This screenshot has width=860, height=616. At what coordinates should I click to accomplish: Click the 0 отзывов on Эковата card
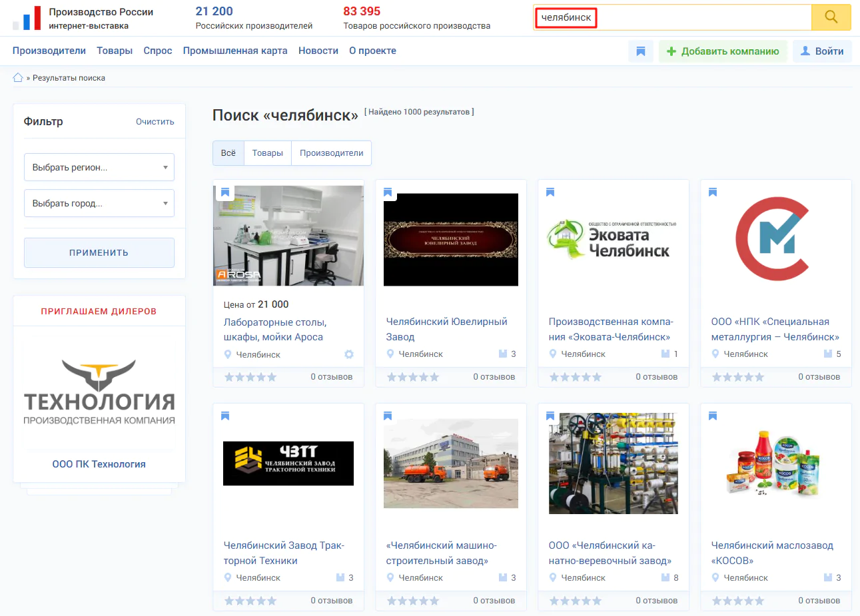[657, 377]
